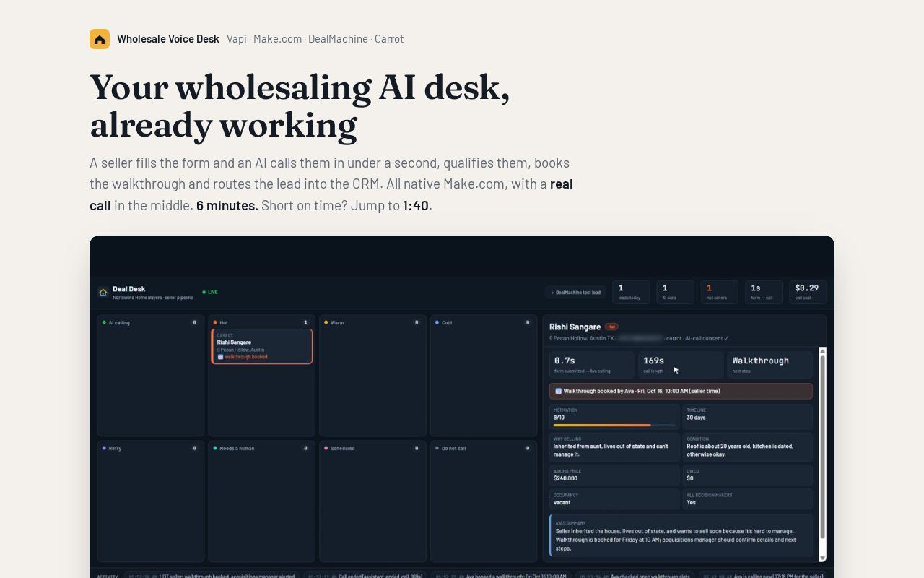This screenshot has width=924, height=578.
Task: Click the 'walkthrough booked' label on lead card
Action: [245, 357]
